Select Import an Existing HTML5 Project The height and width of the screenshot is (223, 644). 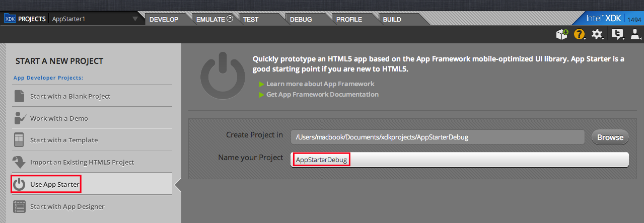(82, 162)
